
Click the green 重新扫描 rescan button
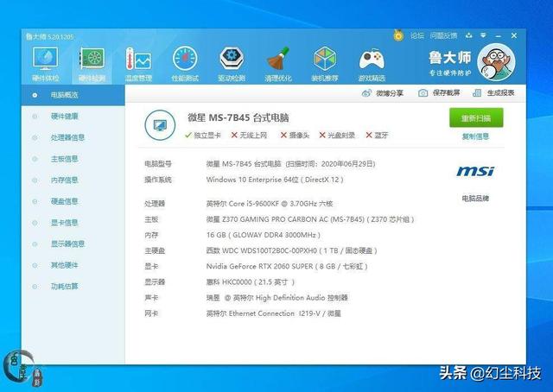tap(476, 117)
